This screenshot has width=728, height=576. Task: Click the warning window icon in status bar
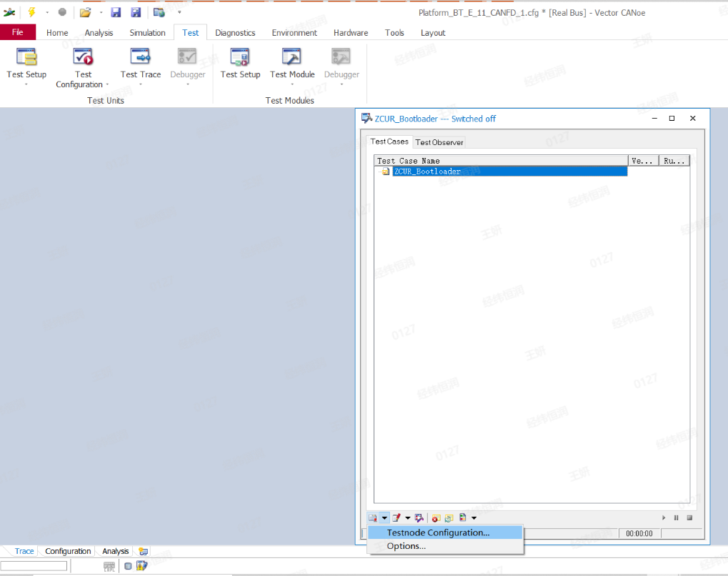[141, 565]
